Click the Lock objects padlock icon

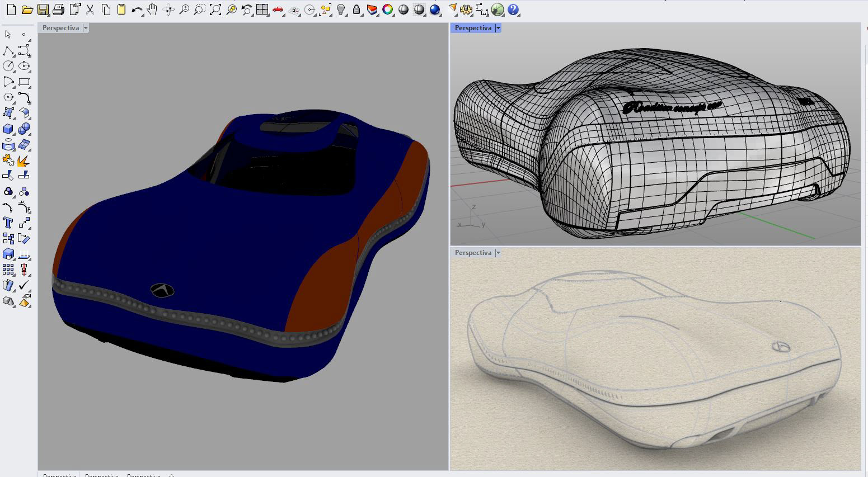(x=356, y=10)
